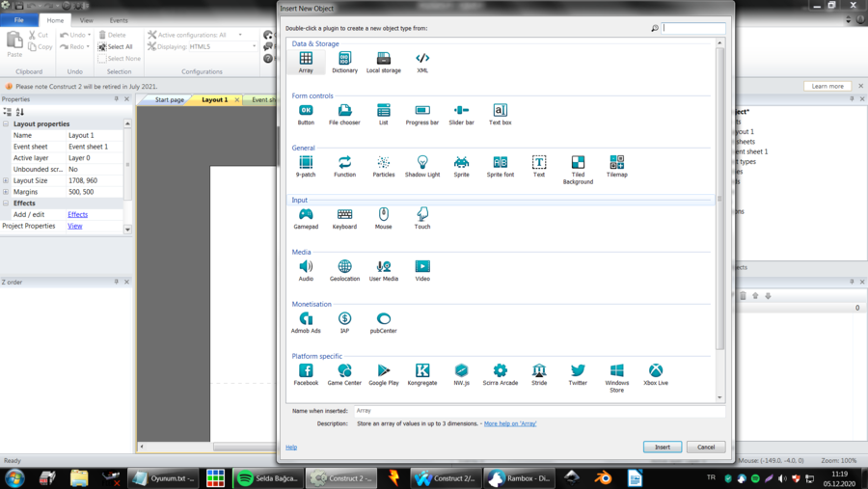Select the Text box form control
This screenshot has height=489, width=868.
click(x=500, y=111)
